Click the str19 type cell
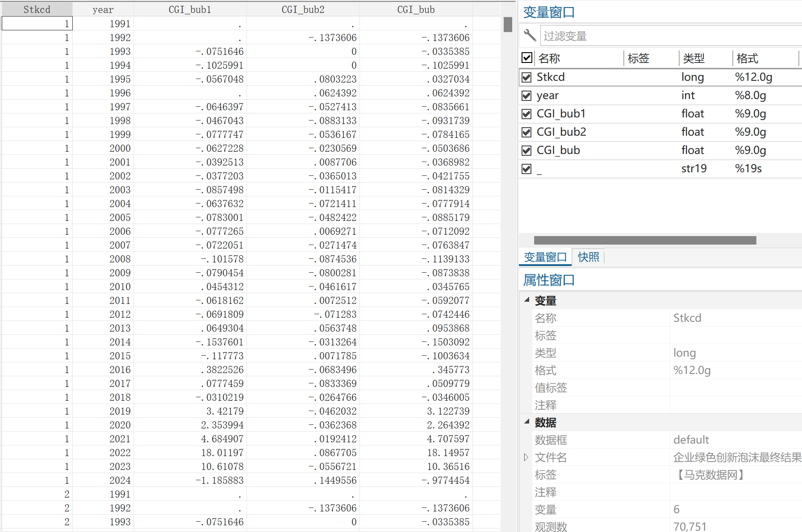Screen dimensions: 802x532 (x=694, y=169)
